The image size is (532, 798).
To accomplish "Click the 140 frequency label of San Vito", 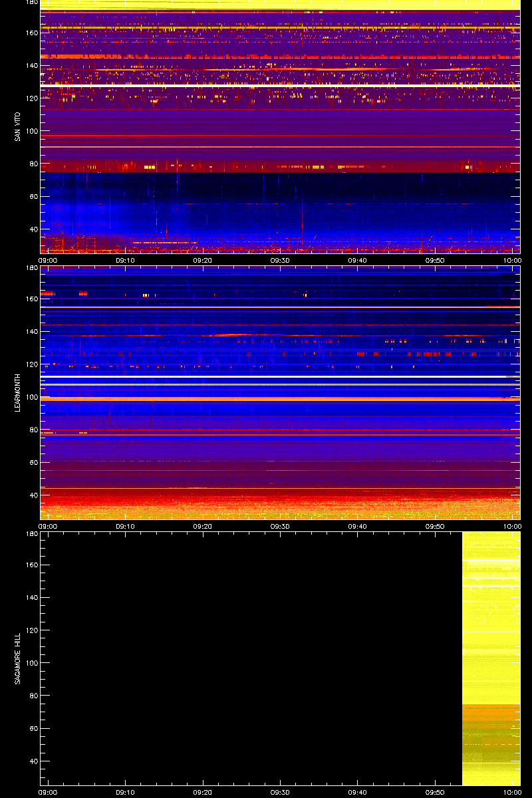I will pyautogui.click(x=31, y=66).
